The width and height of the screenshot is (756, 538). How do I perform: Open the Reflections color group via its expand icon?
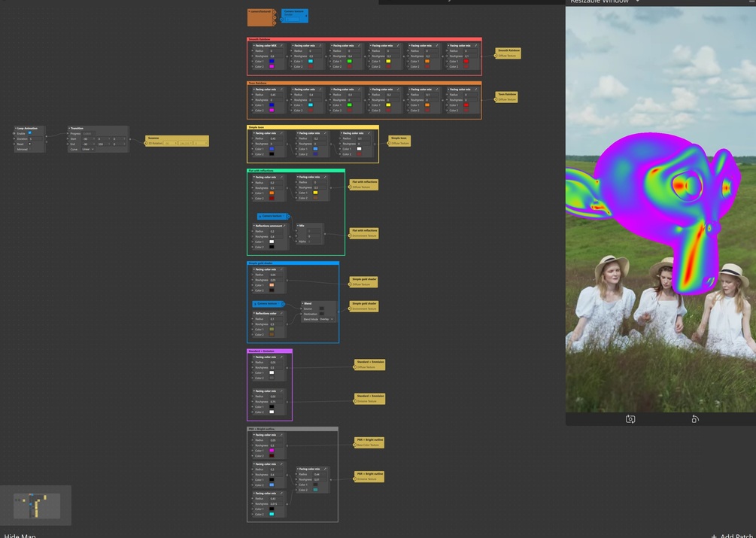tap(281, 313)
